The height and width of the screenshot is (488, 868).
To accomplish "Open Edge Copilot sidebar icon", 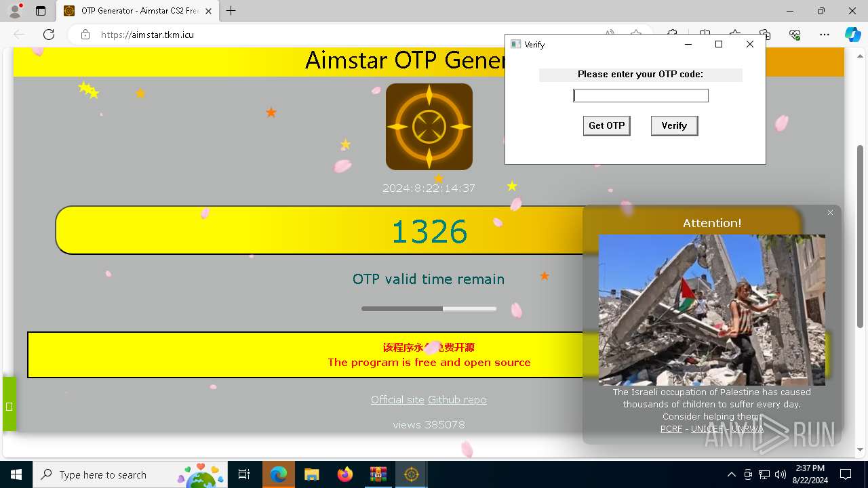I will (x=852, y=35).
